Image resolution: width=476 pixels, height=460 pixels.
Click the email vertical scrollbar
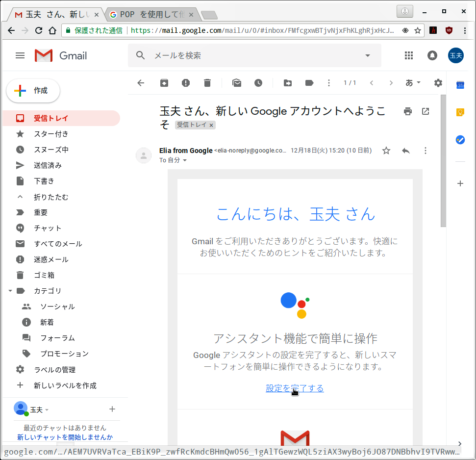coord(443,161)
